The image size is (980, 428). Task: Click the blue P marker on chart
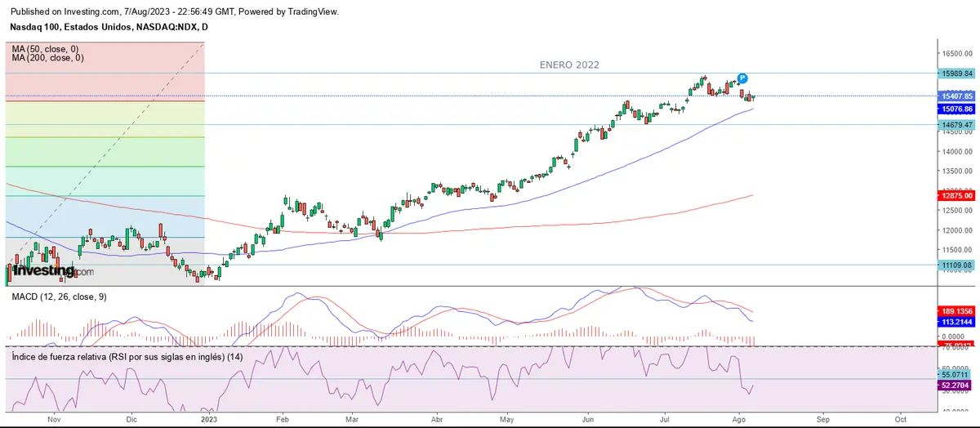tap(742, 78)
